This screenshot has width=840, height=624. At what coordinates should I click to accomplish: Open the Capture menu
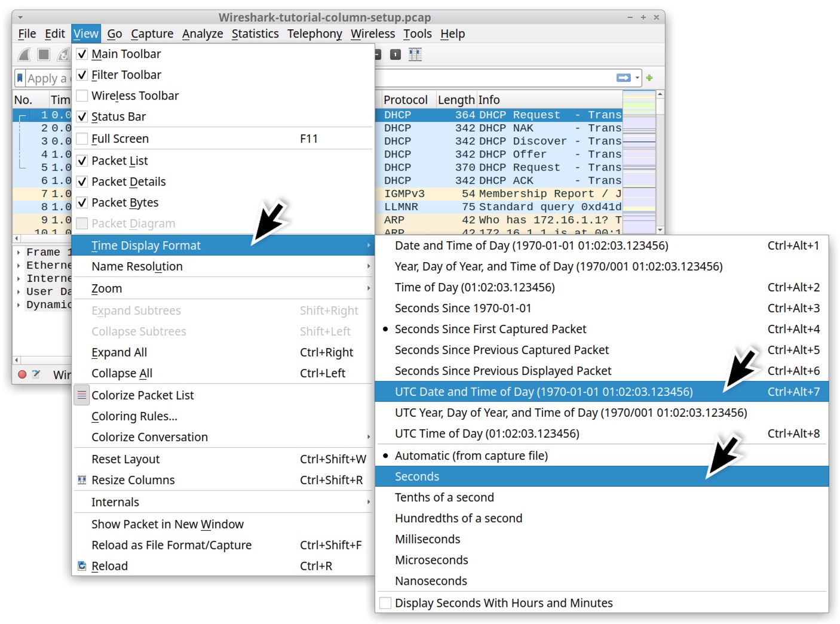[152, 34]
